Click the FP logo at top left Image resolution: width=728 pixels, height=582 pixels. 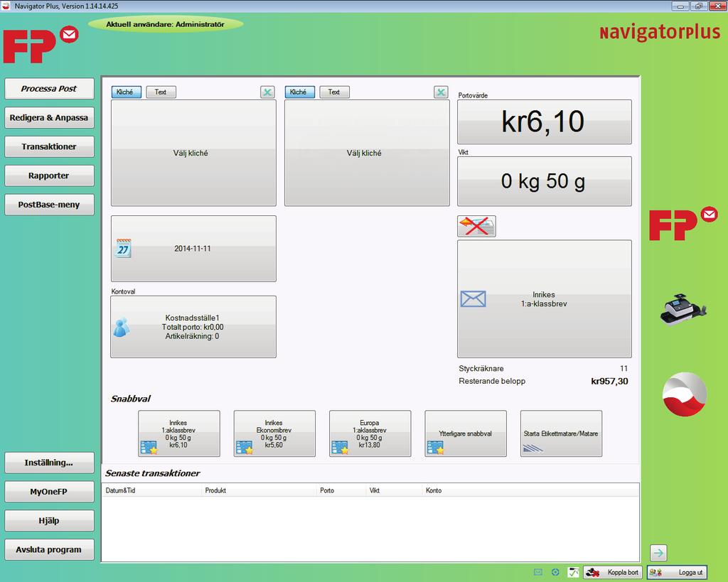41,45
